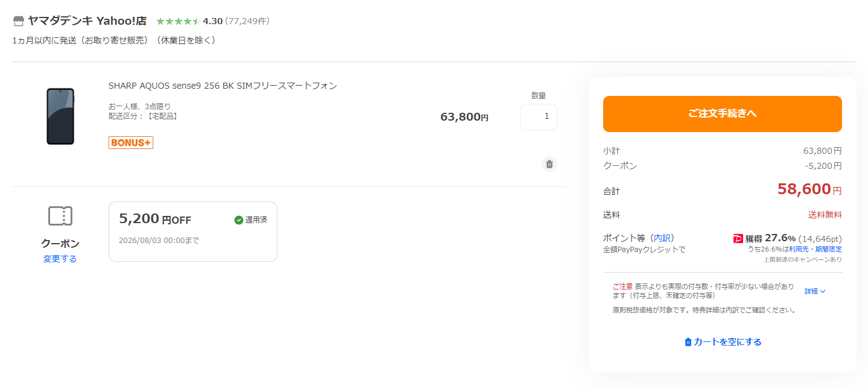
Task: Click the PayPay logo next to 獲得
Action: (x=738, y=238)
